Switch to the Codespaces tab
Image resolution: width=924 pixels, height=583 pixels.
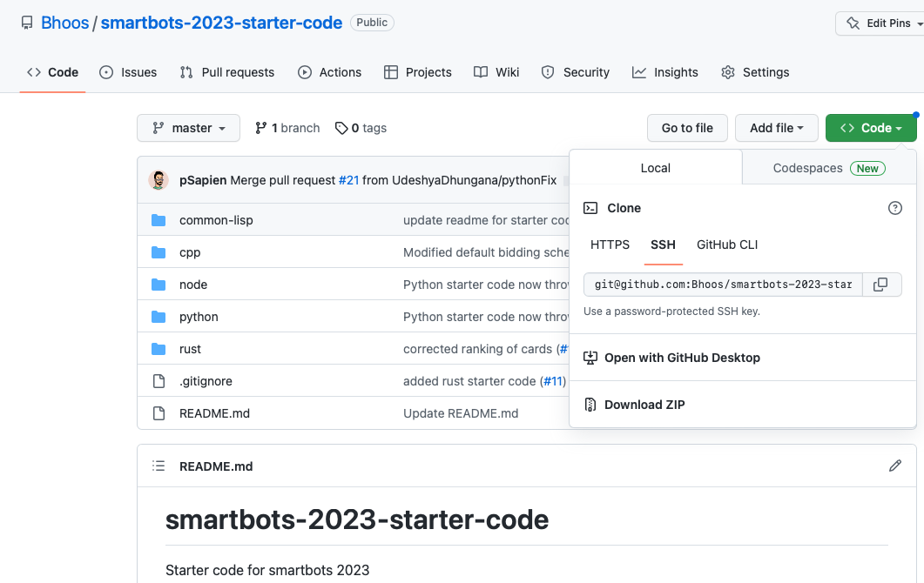(x=829, y=168)
